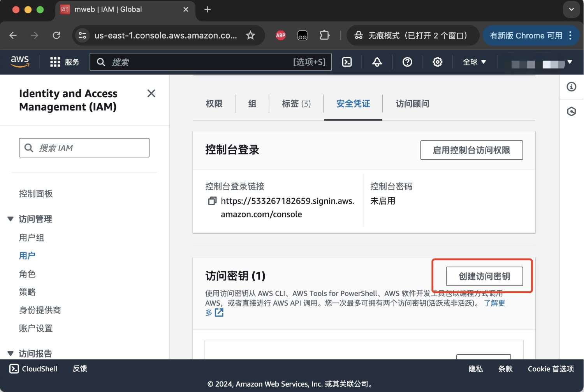Open the info panel icon on right

click(x=572, y=87)
